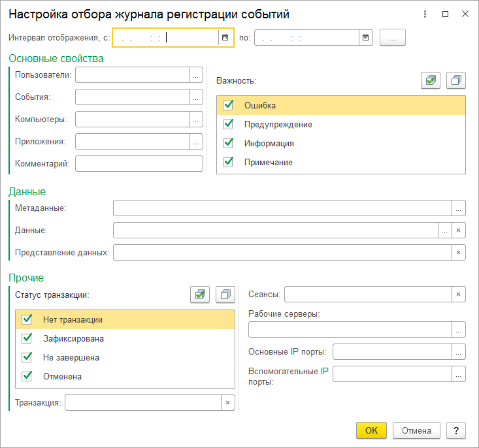The image size is (479, 448).
Task: Clear the Данные field
Action: [x=458, y=231]
